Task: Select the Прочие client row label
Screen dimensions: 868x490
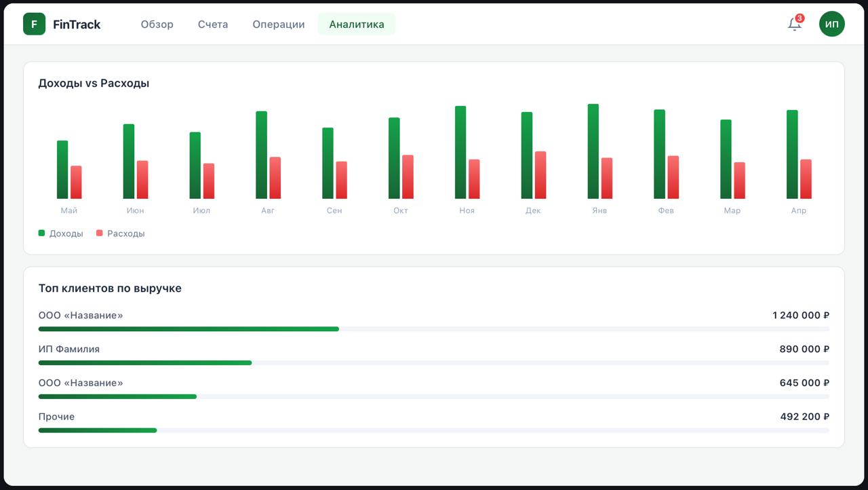Action: coord(57,417)
